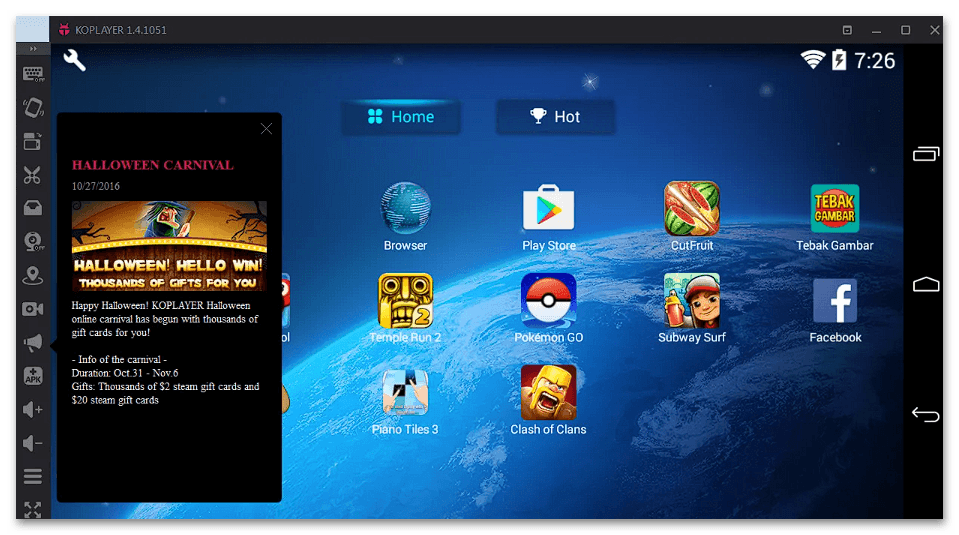Launch the Browser app
The image size is (959, 535).
pos(405,216)
